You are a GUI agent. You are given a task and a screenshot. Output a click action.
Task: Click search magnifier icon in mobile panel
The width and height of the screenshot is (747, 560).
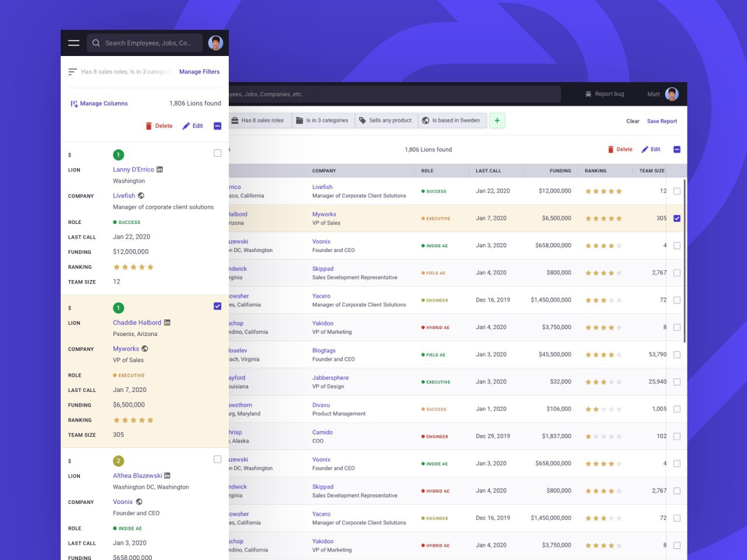[x=96, y=43]
